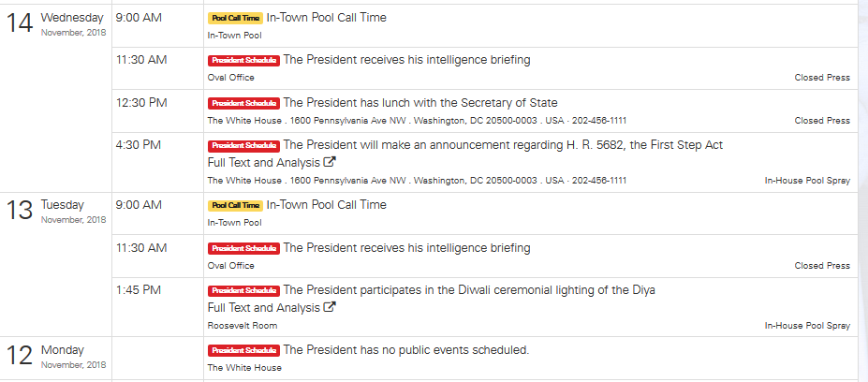The height and width of the screenshot is (382, 868).
Task: Click Wednesday's yellow Pool Call Time badge
Action: click(x=235, y=18)
